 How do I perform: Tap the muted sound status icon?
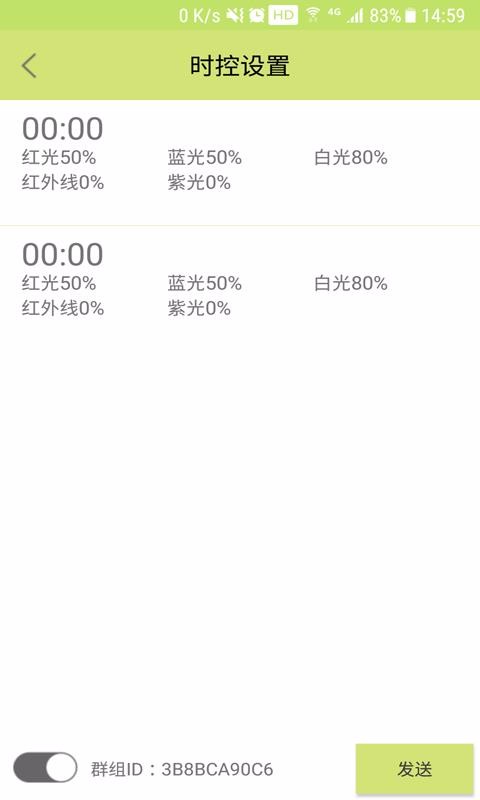(235, 15)
